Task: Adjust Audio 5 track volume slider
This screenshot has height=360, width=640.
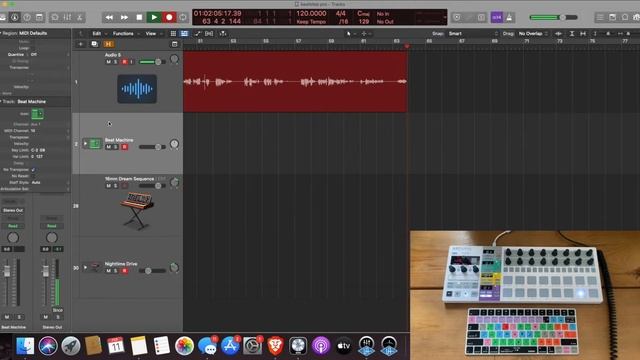Action: 152,62
